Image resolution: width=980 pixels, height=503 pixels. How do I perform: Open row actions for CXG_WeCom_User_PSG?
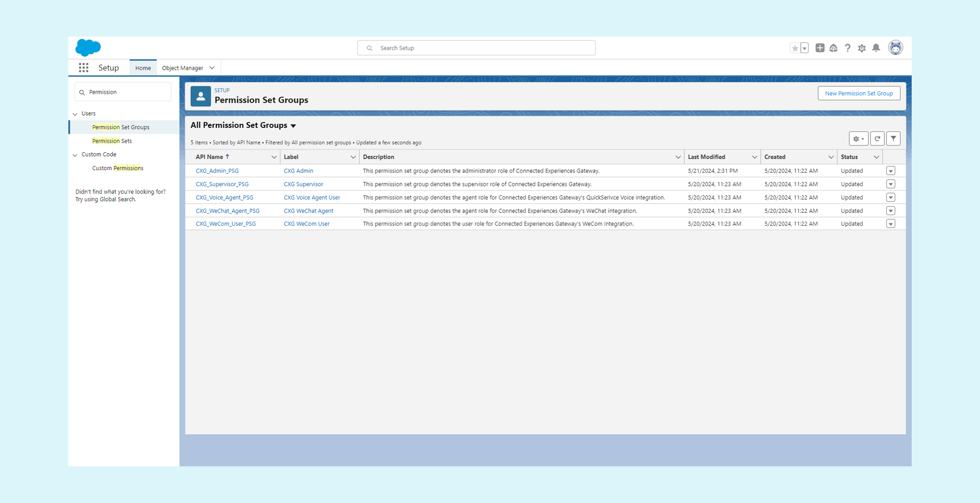pos(891,224)
